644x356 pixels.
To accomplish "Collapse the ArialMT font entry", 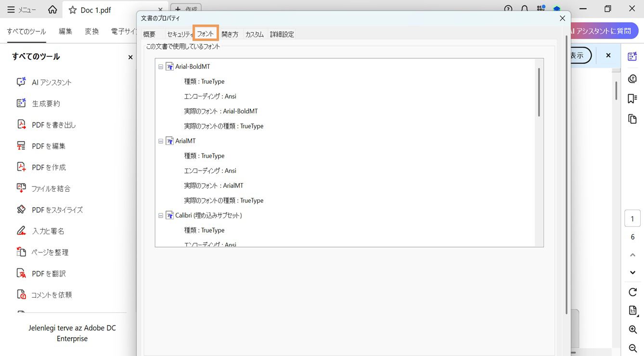I will point(160,141).
